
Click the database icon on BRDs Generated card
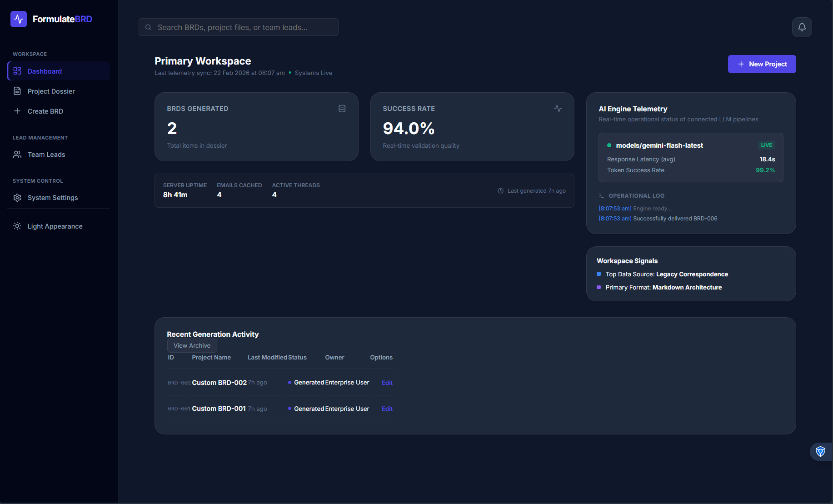(342, 109)
